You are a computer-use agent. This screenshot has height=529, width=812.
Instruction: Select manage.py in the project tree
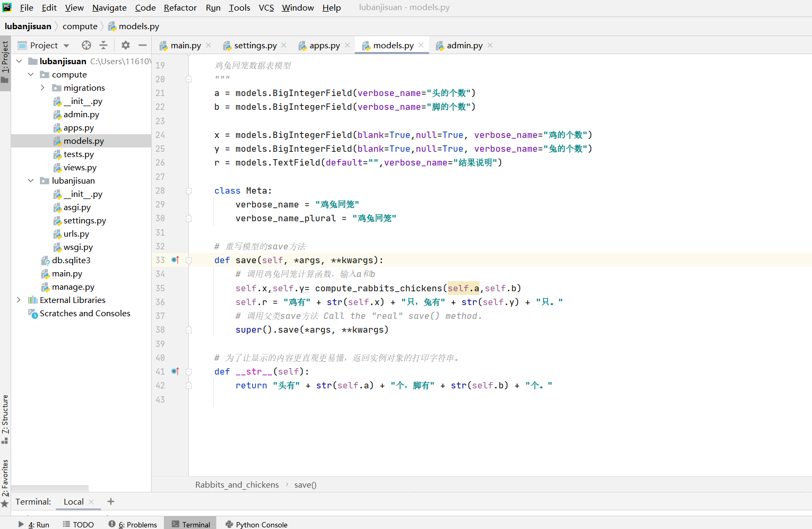point(73,287)
